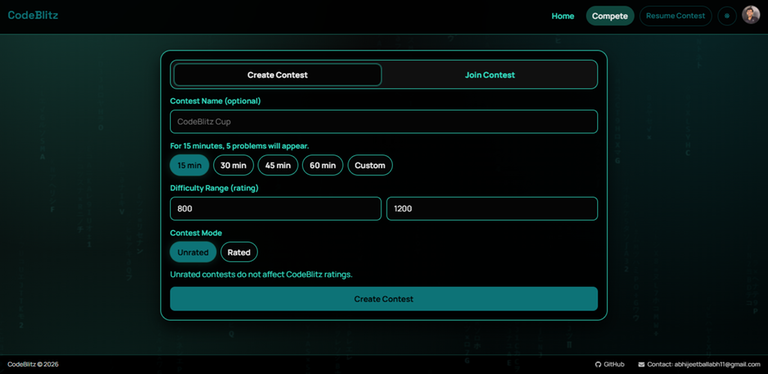Select the Create Contest tab

[277, 75]
